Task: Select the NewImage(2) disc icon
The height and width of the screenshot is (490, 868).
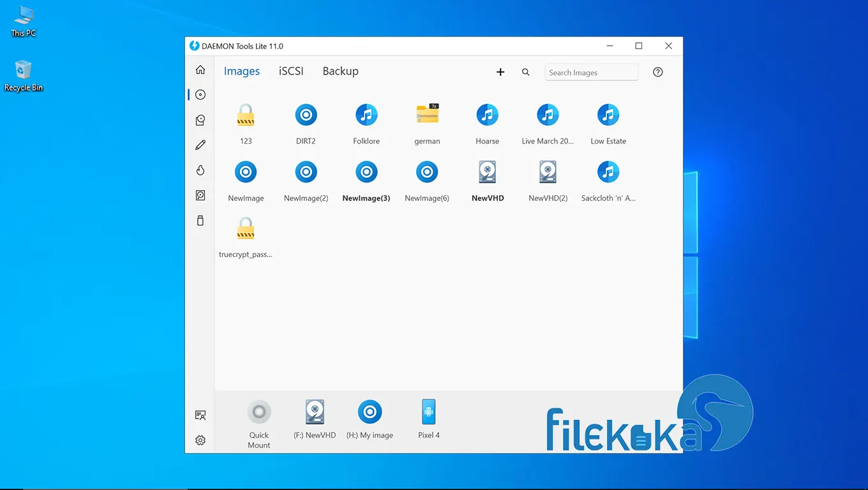Action: (x=306, y=172)
